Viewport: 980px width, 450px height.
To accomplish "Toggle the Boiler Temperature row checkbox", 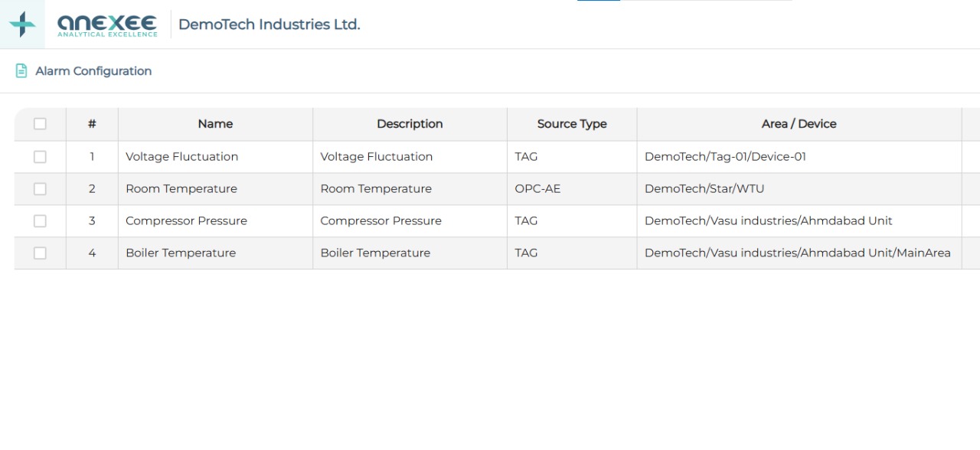I will pos(40,253).
